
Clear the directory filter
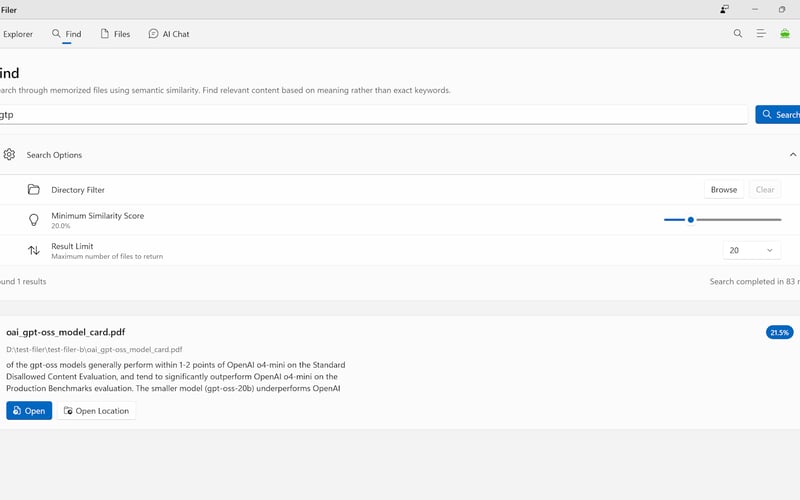765,190
